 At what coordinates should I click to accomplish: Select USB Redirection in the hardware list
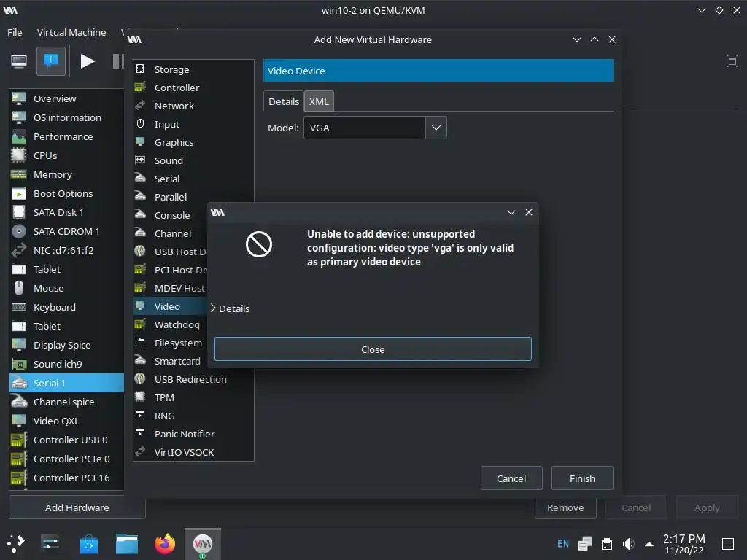point(193,379)
